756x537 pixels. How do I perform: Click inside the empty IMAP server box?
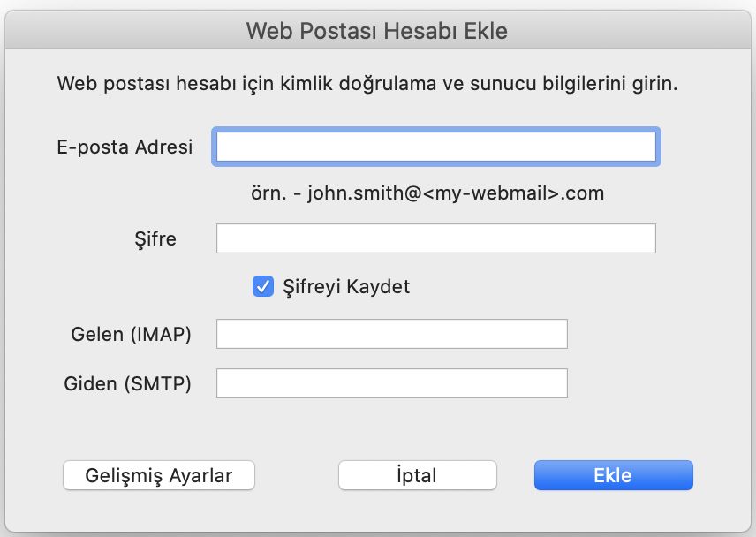392,333
